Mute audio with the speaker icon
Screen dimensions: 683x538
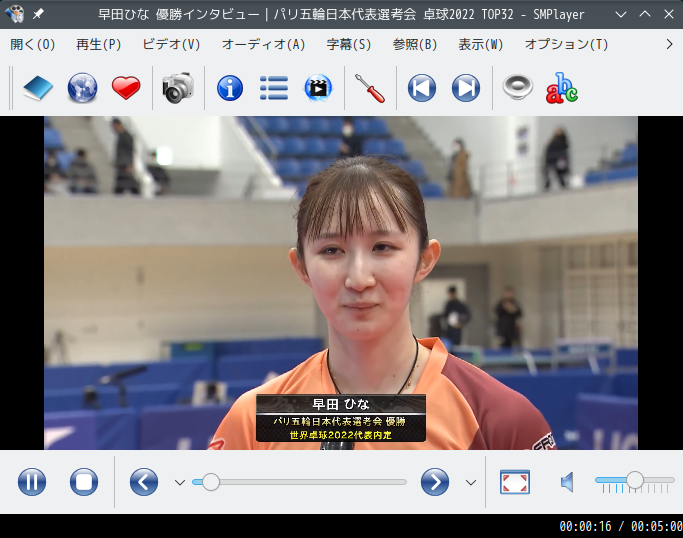click(x=567, y=482)
